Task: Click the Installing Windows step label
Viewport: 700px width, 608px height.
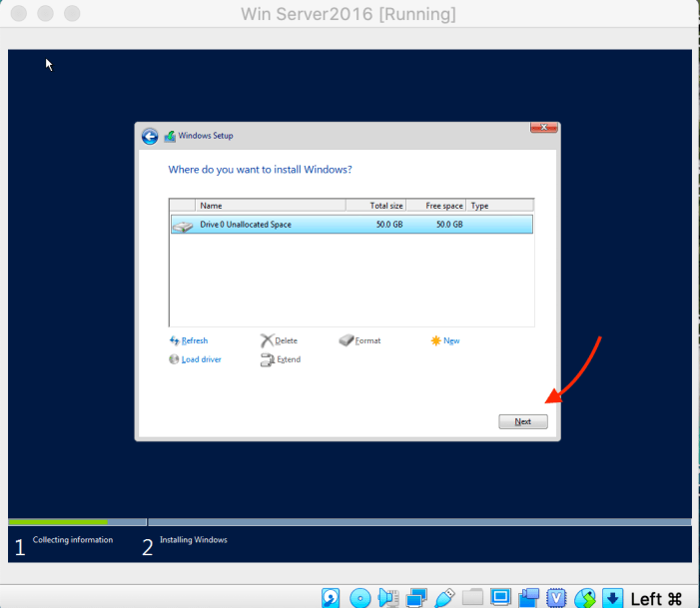Action: (x=194, y=540)
